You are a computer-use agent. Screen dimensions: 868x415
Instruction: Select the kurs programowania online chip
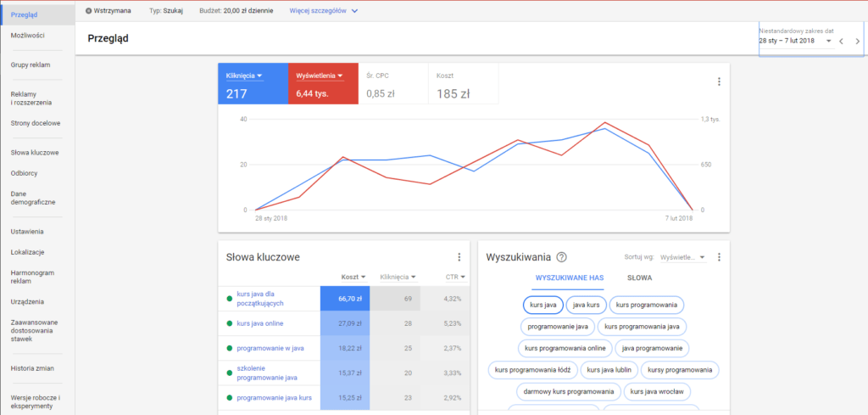565,348
